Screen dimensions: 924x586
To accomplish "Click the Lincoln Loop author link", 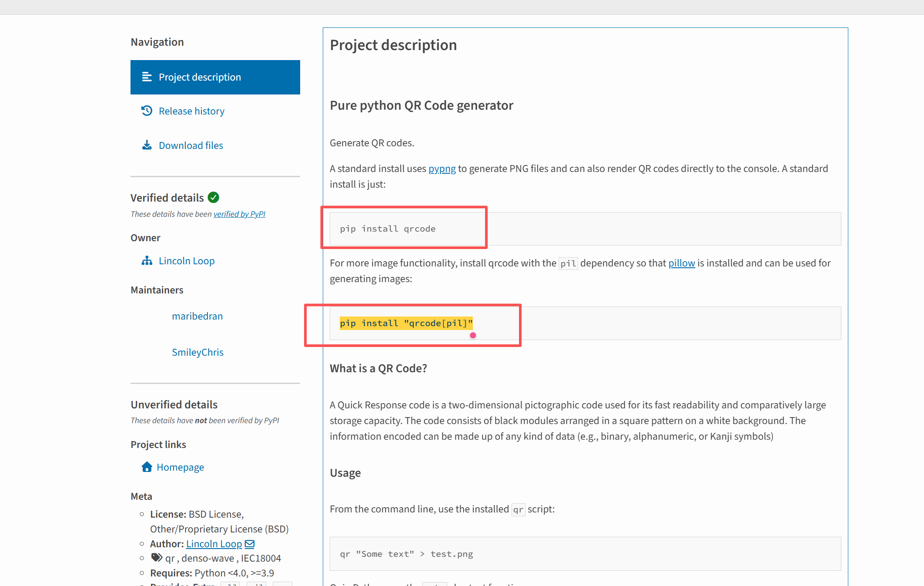I will click(x=214, y=544).
